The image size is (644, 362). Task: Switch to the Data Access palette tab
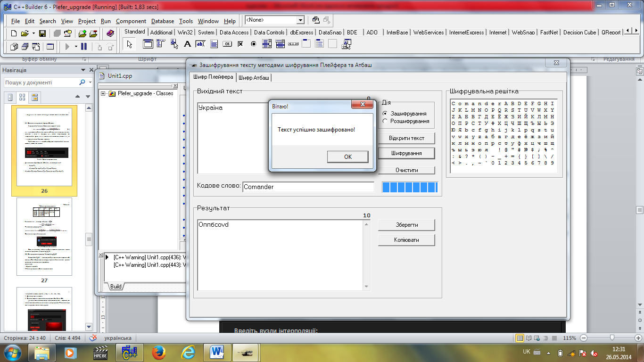234,33
